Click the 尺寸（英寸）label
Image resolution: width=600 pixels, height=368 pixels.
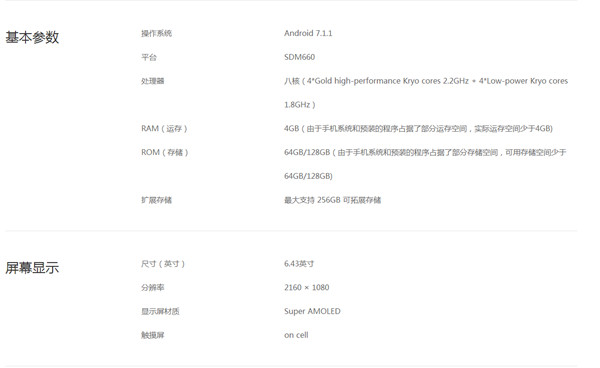click(x=163, y=264)
